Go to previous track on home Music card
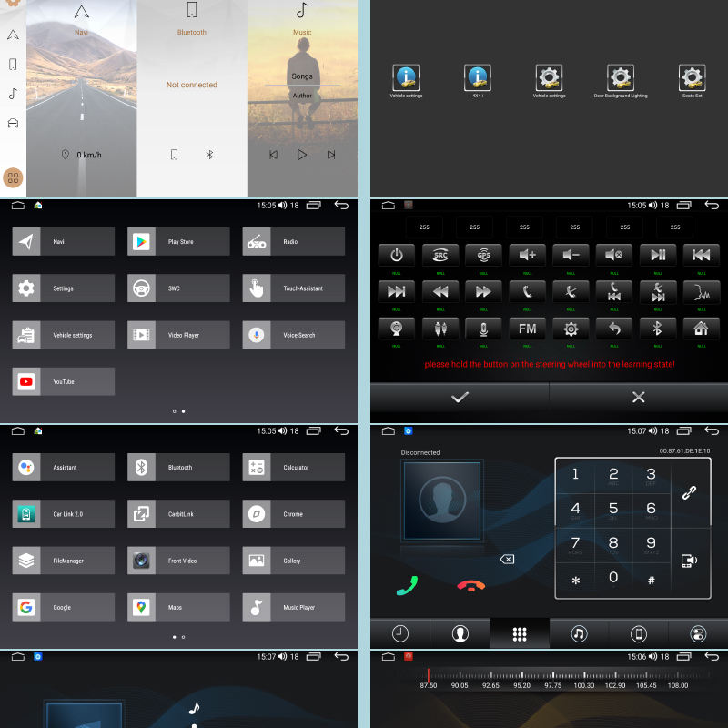The width and height of the screenshot is (728, 728). [274, 155]
